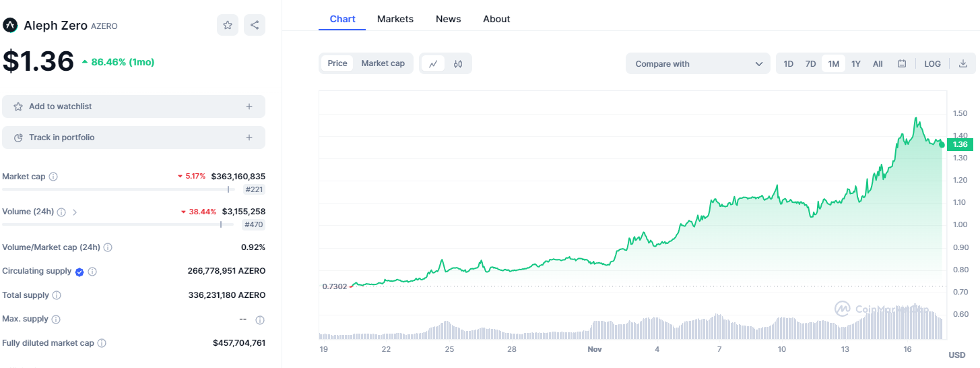Screen dimensions: 980x368
Task: Click Track in portfolio button
Action: pos(133,137)
